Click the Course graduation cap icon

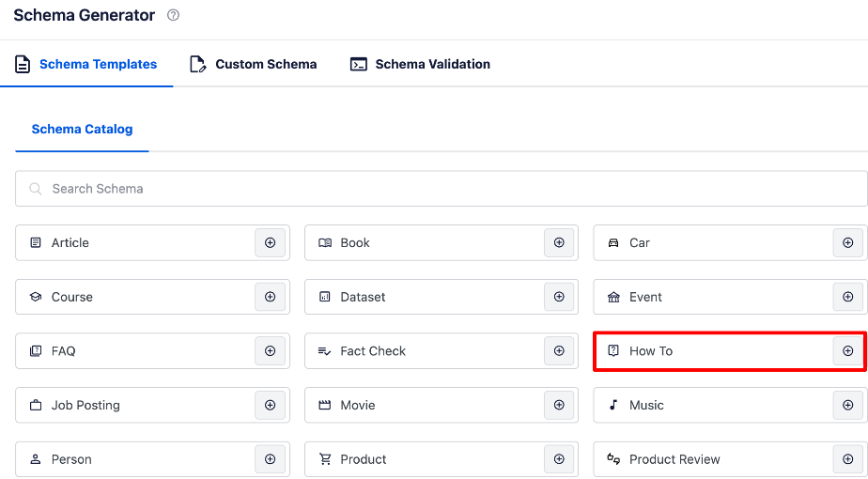tap(36, 297)
